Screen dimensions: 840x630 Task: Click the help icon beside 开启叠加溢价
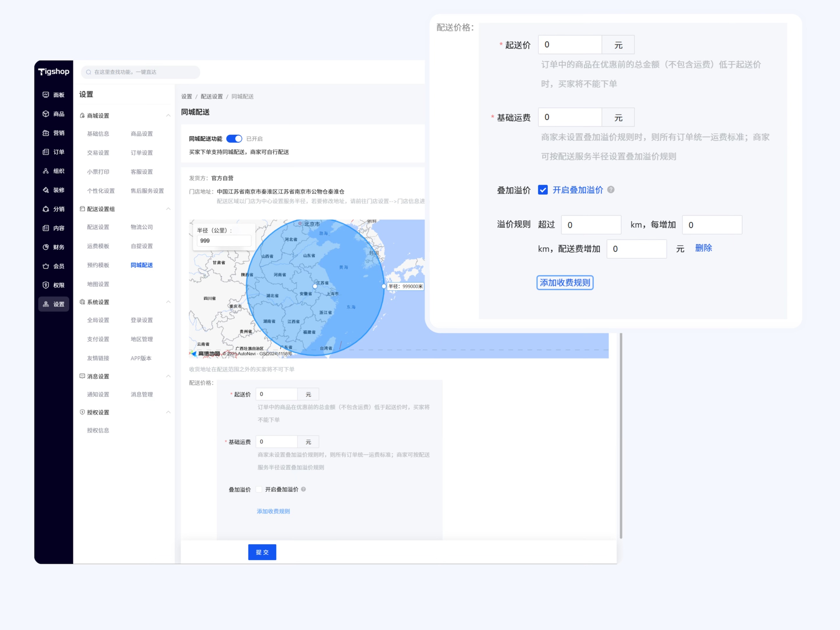[x=611, y=190]
